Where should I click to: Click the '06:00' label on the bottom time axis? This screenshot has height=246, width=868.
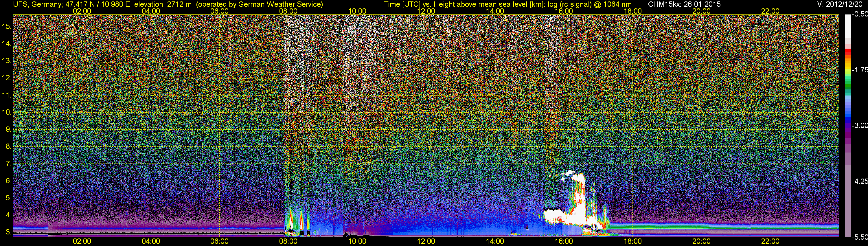(x=219, y=241)
